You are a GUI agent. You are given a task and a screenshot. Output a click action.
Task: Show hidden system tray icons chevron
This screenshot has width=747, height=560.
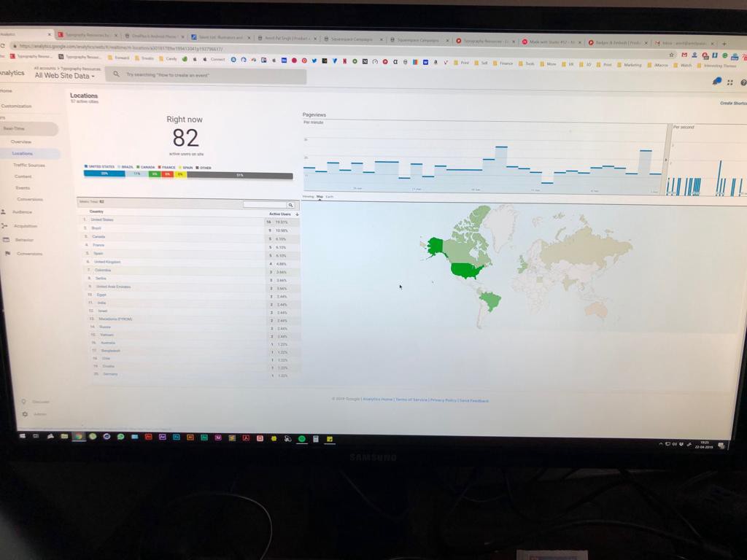pyautogui.click(x=661, y=444)
